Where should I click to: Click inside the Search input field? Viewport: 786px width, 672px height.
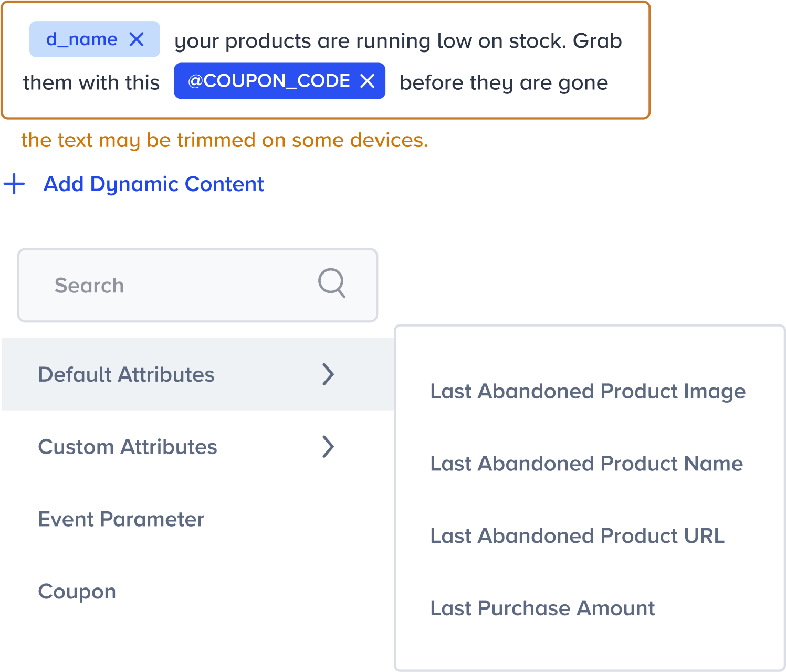pyautogui.click(x=158, y=285)
